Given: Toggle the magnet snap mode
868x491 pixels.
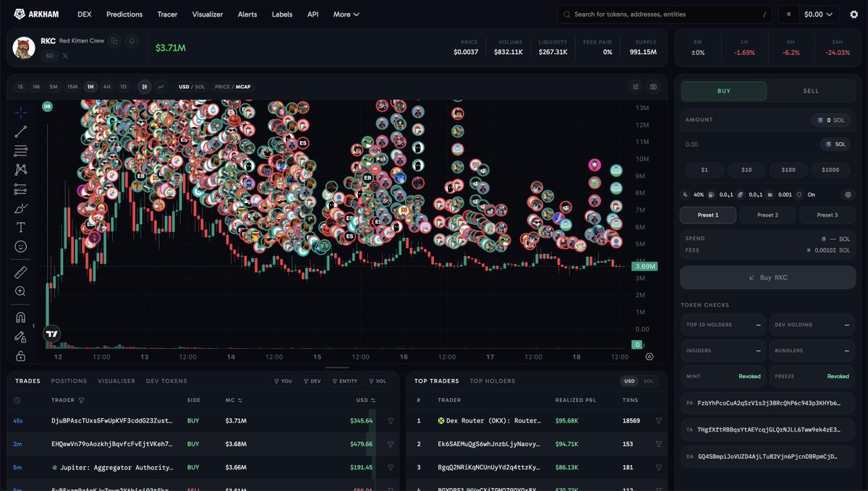Looking at the screenshot, I should tap(20, 317).
